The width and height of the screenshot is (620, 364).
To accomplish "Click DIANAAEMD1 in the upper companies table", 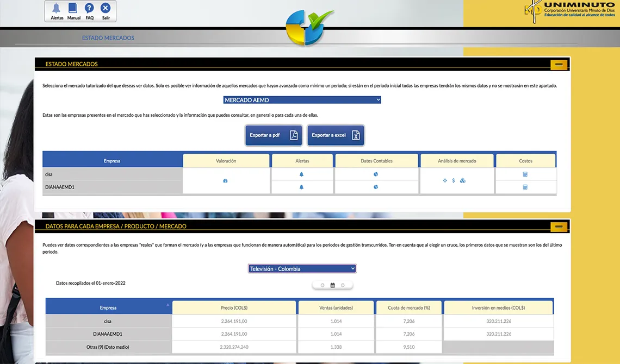I will [x=60, y=187].
